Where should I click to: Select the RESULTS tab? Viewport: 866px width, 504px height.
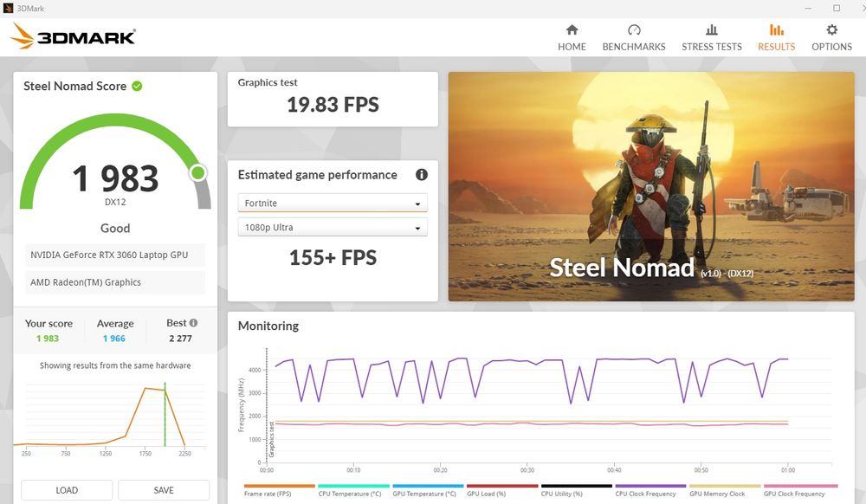(x=776, y=37)
